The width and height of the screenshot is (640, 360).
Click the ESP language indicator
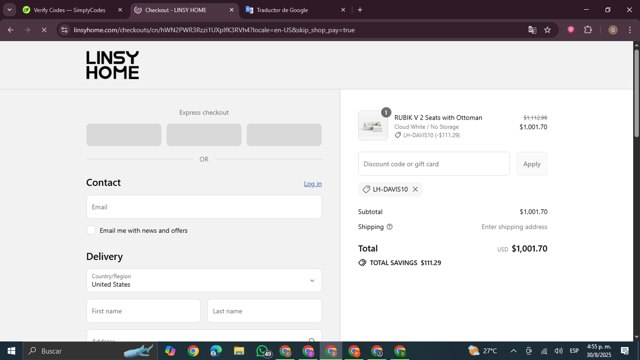(x=574, y=351)
